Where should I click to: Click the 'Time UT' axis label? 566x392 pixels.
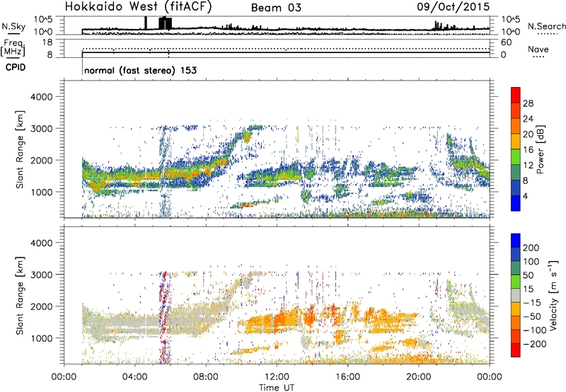pos(277,388)
